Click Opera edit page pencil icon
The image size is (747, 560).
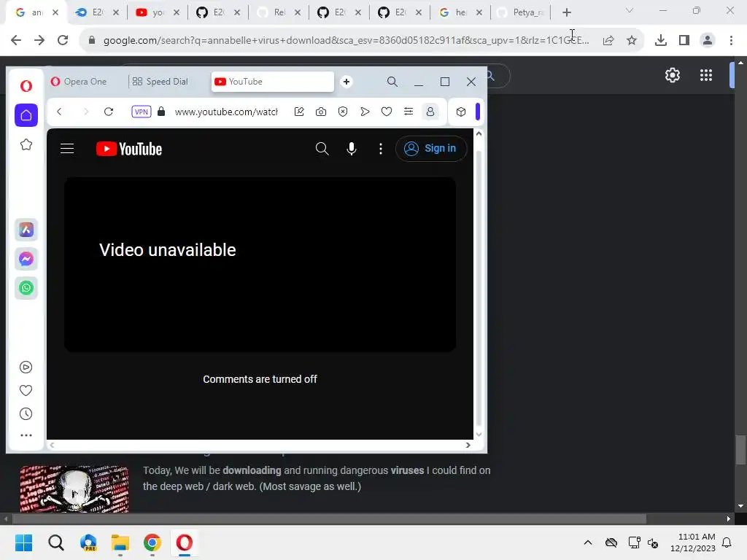click(x=299, y=112)
